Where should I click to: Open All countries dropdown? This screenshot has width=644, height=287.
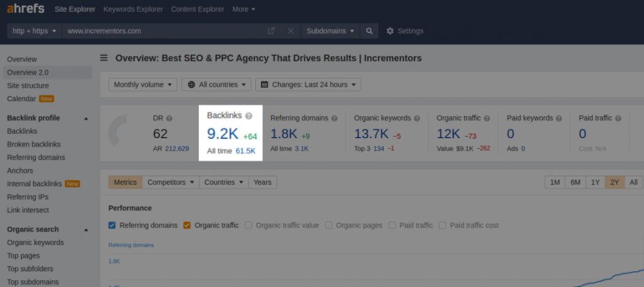point(216,84)
